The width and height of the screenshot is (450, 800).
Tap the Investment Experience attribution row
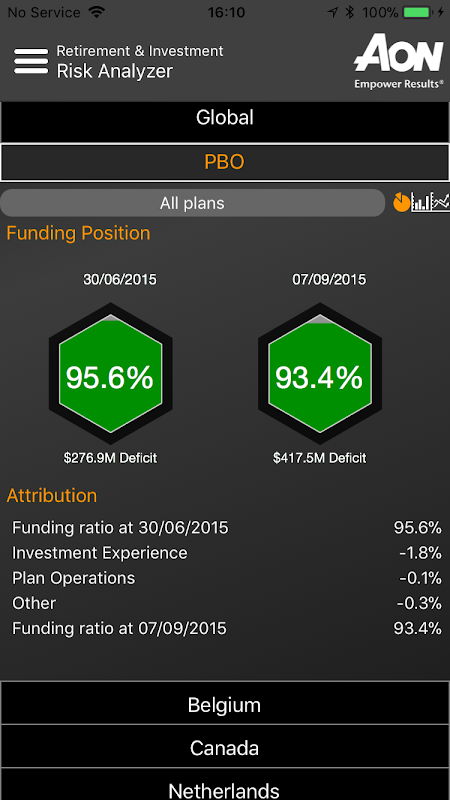coord(227,553)
